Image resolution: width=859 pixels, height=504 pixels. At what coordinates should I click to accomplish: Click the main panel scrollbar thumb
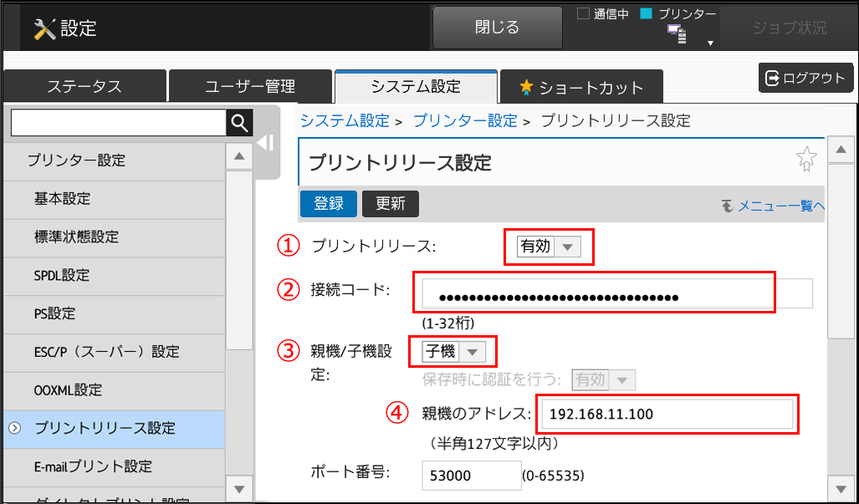coord(841,252)
